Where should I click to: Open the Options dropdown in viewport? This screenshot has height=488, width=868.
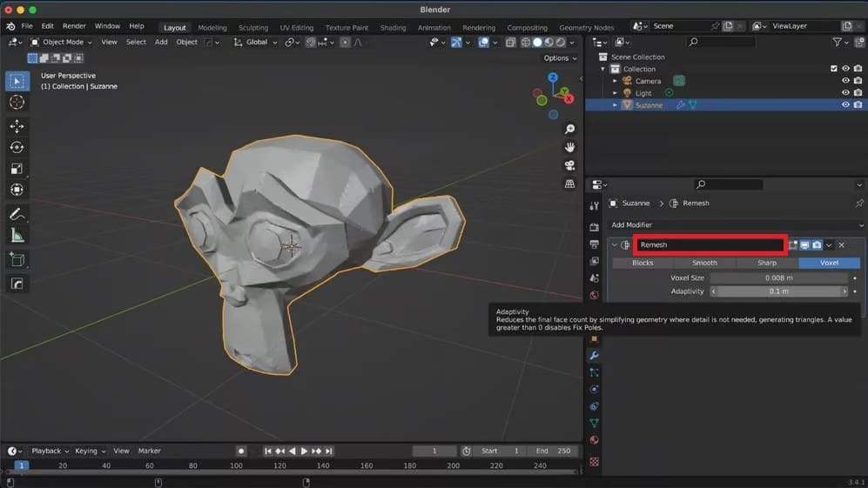[x=560, y=58]
